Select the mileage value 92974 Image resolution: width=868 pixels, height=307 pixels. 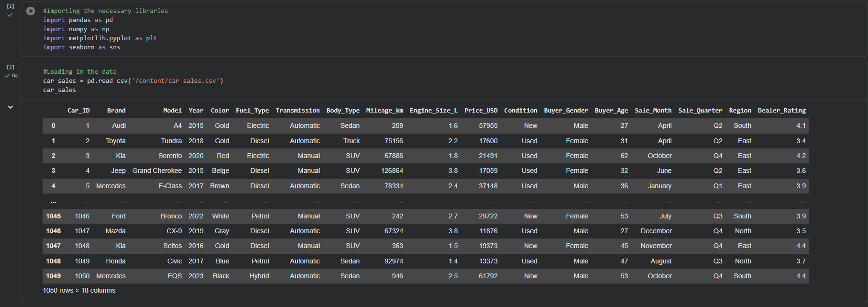coord(394,261)
